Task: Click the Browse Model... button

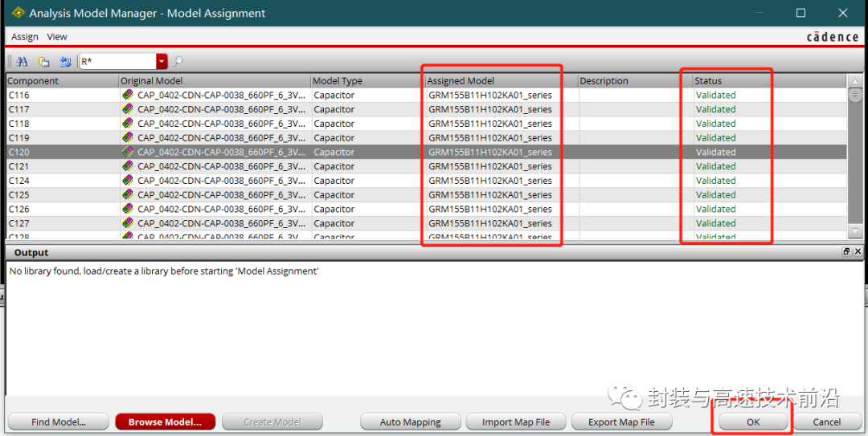Action: coord(165,422)
